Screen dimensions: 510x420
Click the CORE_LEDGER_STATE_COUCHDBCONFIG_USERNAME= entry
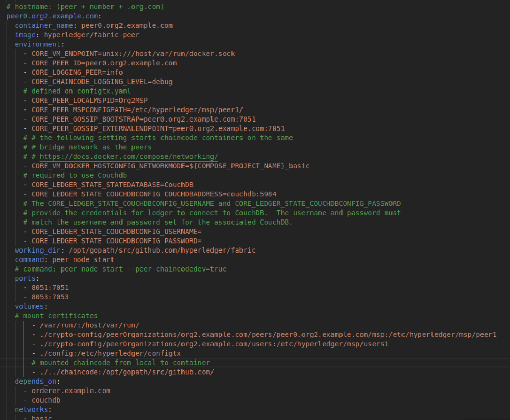tap(117, 232)
